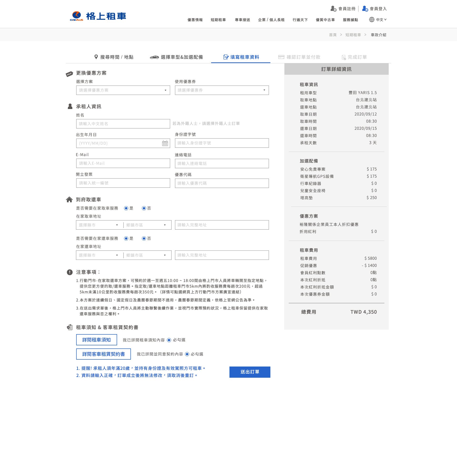This screenshot has width=457, height=476.
Task: Check the rental notice read confirmation
Action: point(169,340)
